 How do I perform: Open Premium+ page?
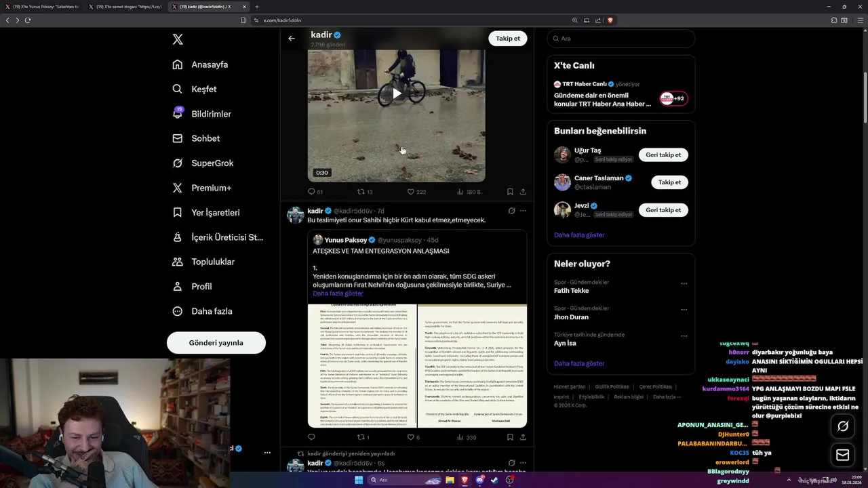[201, 188]
